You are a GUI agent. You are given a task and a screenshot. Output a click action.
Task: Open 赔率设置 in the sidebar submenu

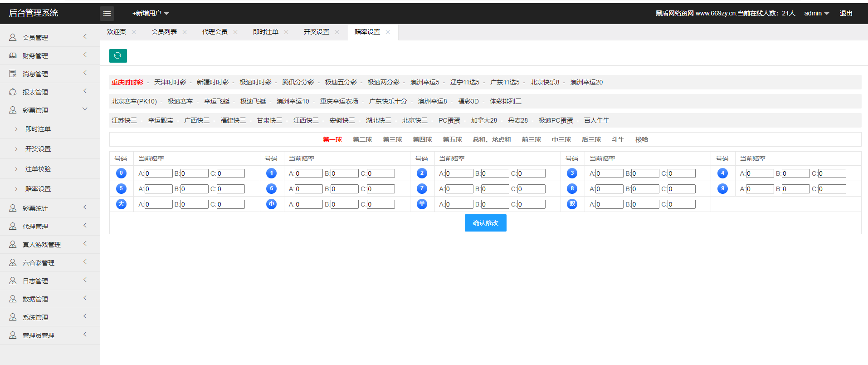coord(38,189)
